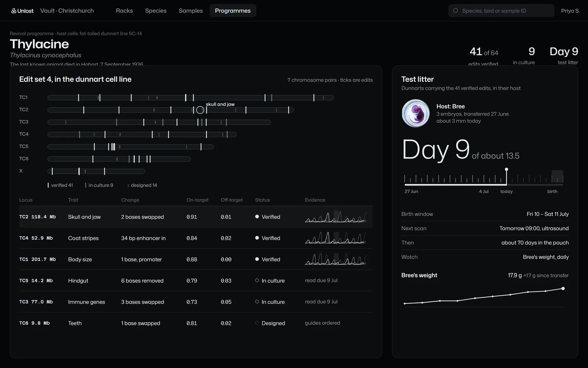Viewport: 588px width, 368px height.
Task: Sort by the On-target column header
Action: point(197,200)
